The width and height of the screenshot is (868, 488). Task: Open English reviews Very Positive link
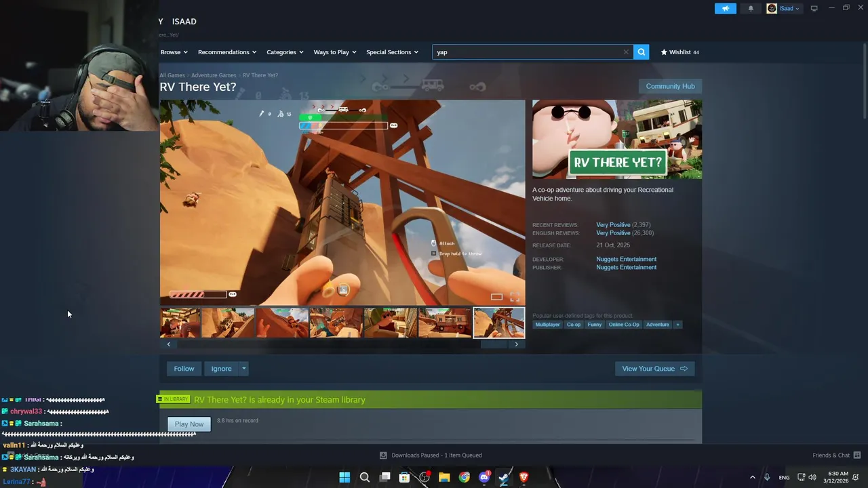click(613, 233)
